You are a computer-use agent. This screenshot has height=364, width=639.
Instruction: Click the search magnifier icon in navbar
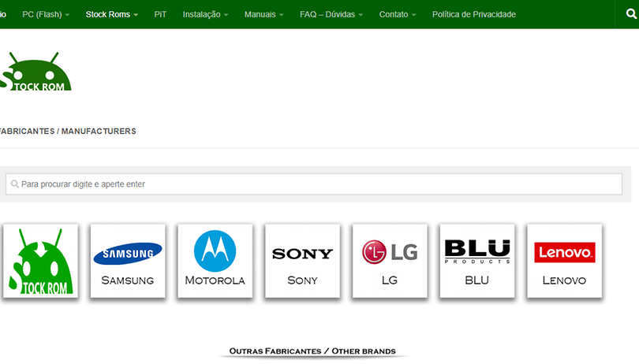[x=631, y=14]
